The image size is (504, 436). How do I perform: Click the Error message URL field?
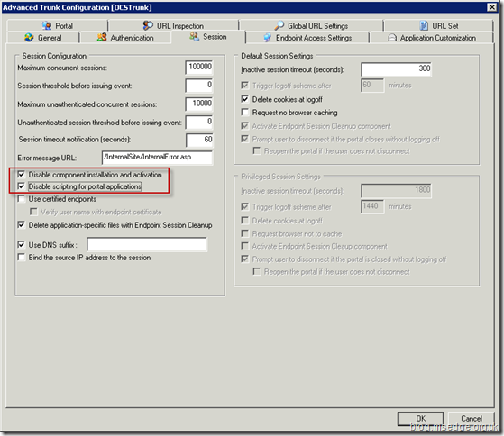click(157, 158)
